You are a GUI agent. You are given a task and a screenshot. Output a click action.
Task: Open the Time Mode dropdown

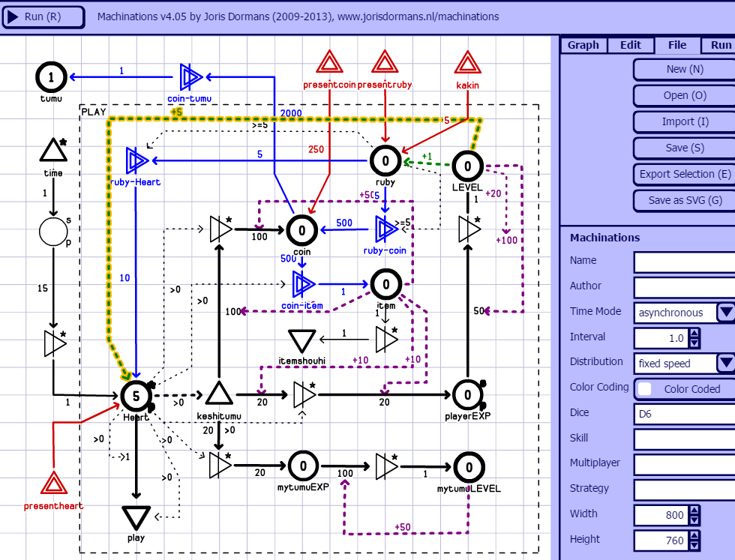(x=725, y=312)
